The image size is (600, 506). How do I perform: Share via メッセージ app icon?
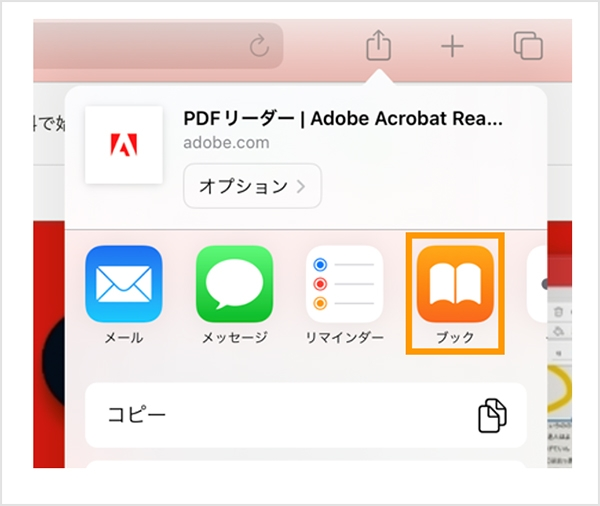(234, 284)
